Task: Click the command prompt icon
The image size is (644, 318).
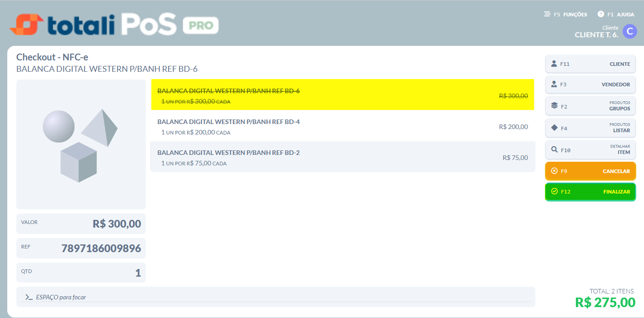Action: click(29, 297)
